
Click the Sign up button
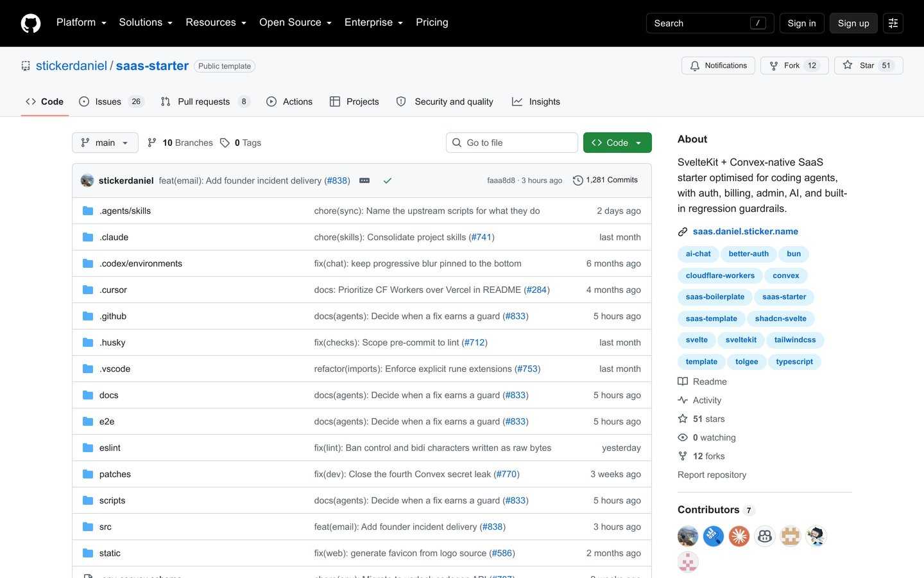(853, 23)
